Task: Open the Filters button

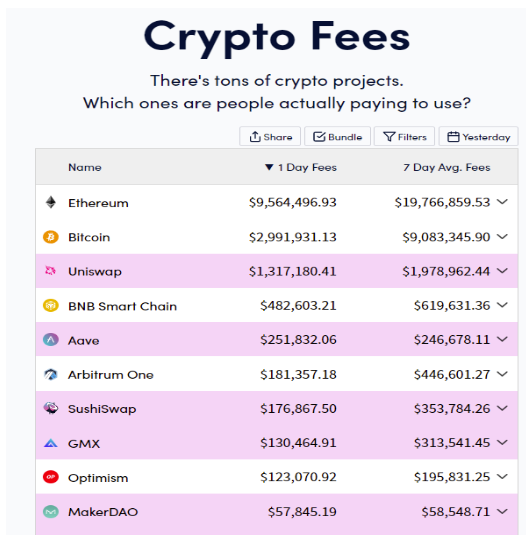Action: (404, 136)
